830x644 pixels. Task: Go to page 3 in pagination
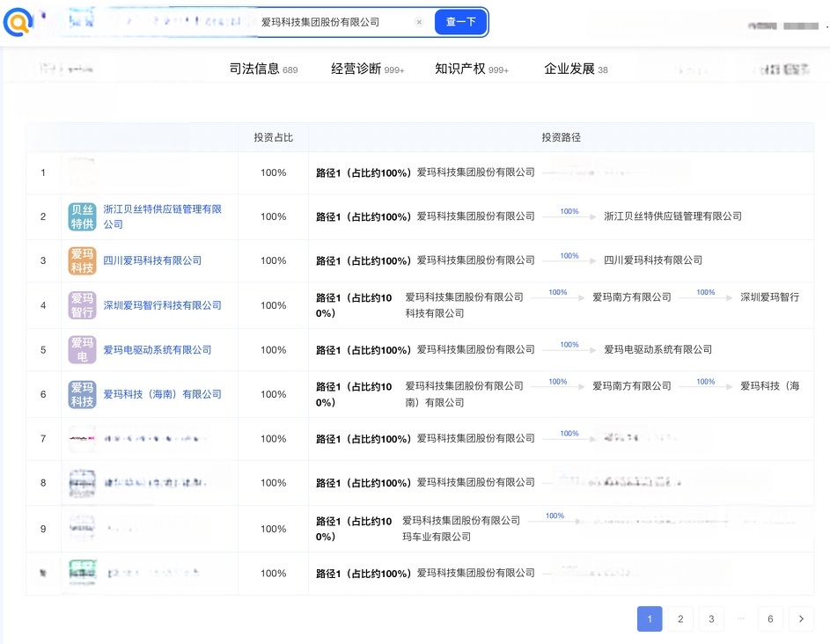coord(711,618)
